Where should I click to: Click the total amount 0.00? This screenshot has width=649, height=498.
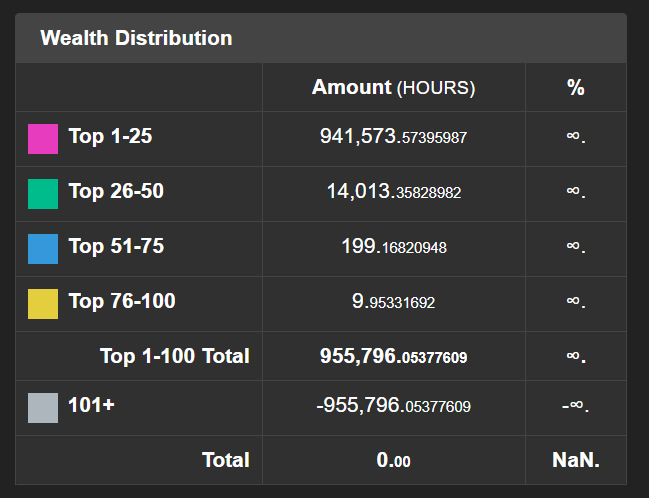(393, 460)
